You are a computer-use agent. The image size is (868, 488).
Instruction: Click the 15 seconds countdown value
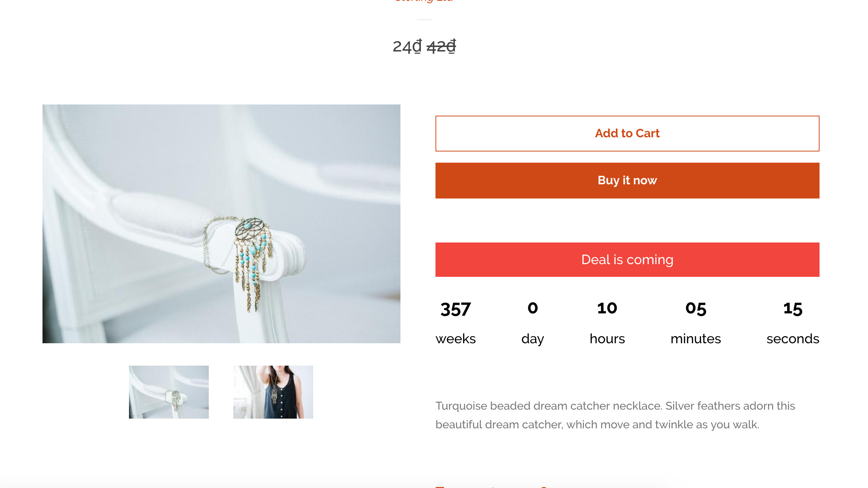click(792, 309)
